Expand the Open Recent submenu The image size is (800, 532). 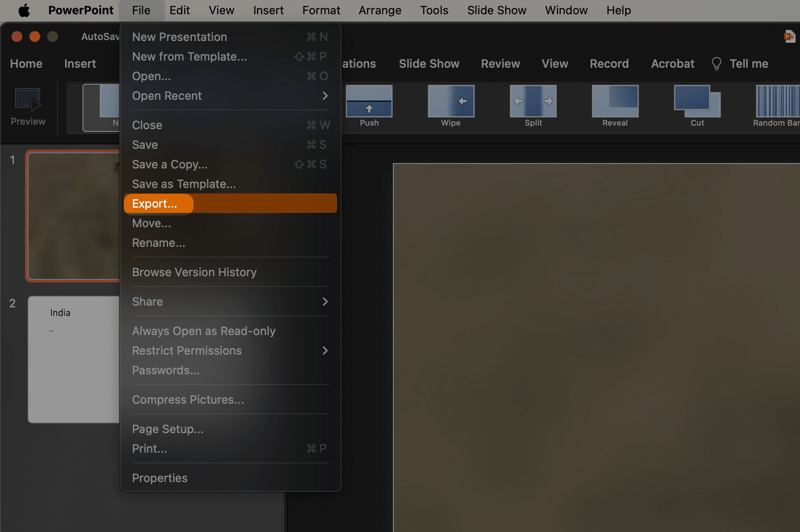coord(325,96)
